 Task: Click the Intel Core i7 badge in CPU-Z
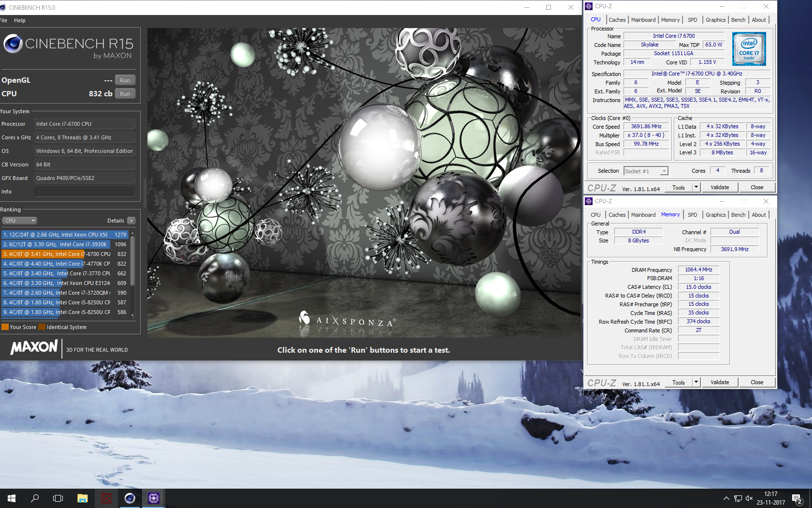pyautogui.click(x=749, y=49)
